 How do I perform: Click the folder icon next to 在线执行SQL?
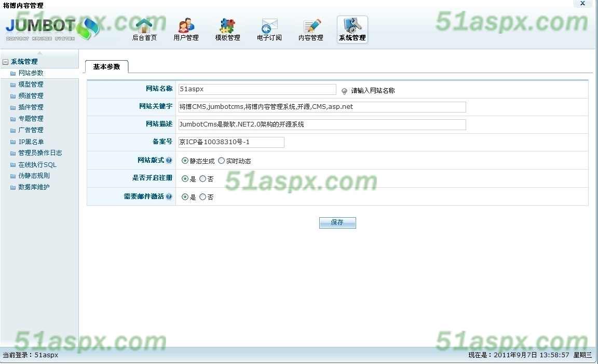(13, 164)
